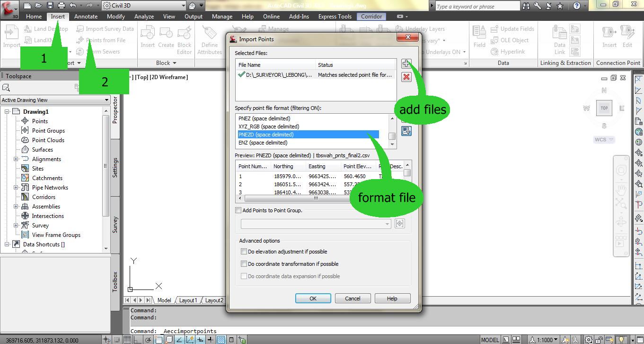Click the Save icon in quick access
Viewport: 644px width, 344px height.
(50, 6)
